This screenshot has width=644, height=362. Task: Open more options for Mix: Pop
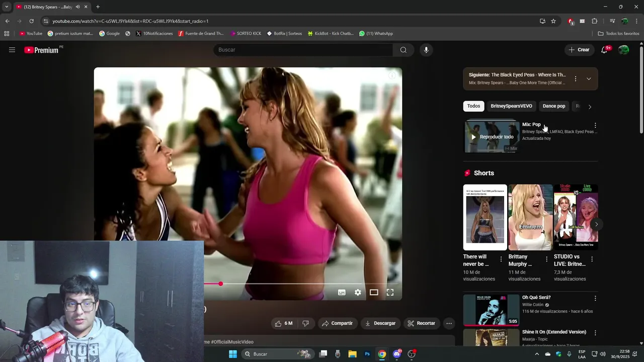595,125
